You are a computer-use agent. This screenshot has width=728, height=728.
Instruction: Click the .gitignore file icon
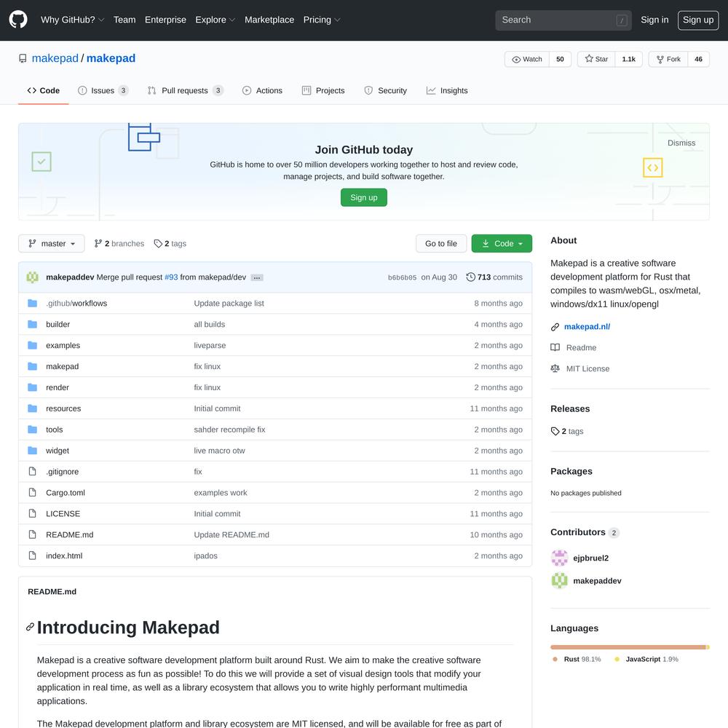coord(32,471)
